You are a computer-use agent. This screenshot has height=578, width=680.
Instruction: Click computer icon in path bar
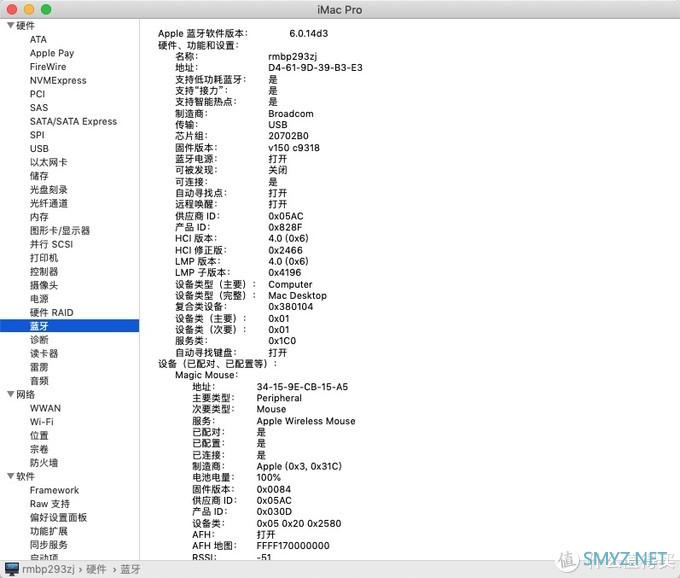click(12, 569)
